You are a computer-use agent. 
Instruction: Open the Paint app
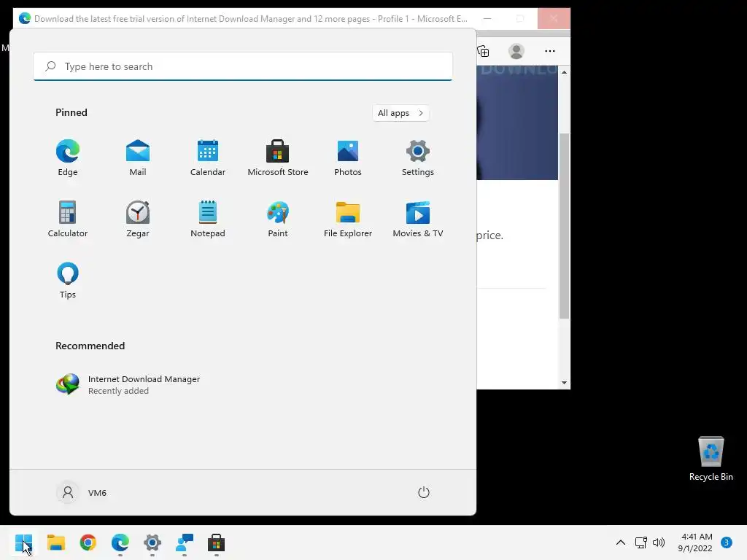tap(278, 219)
